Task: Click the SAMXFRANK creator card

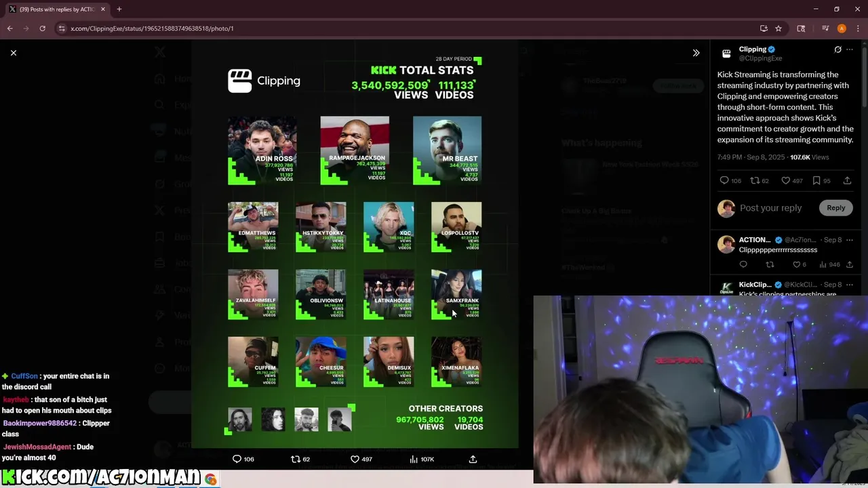Action: click(456, 295)
